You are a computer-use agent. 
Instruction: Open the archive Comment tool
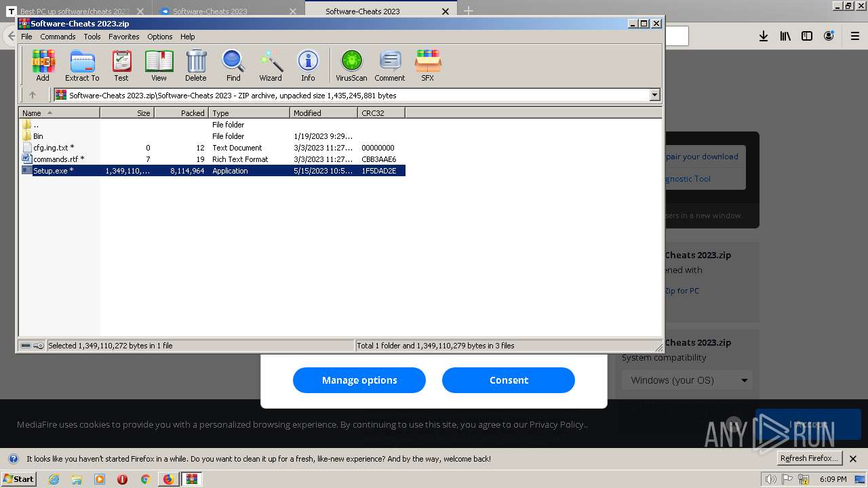(x=390, y=66)
